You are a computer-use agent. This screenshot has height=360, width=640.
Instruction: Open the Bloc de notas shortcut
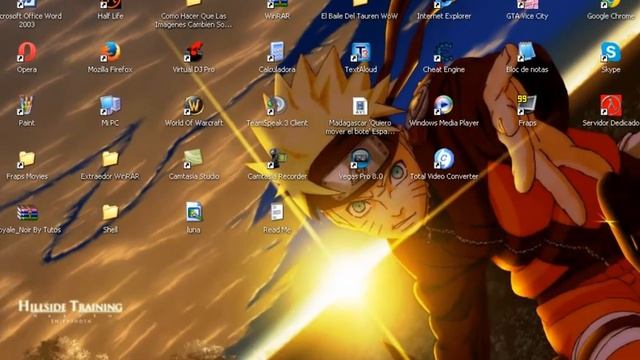(527, 52)
